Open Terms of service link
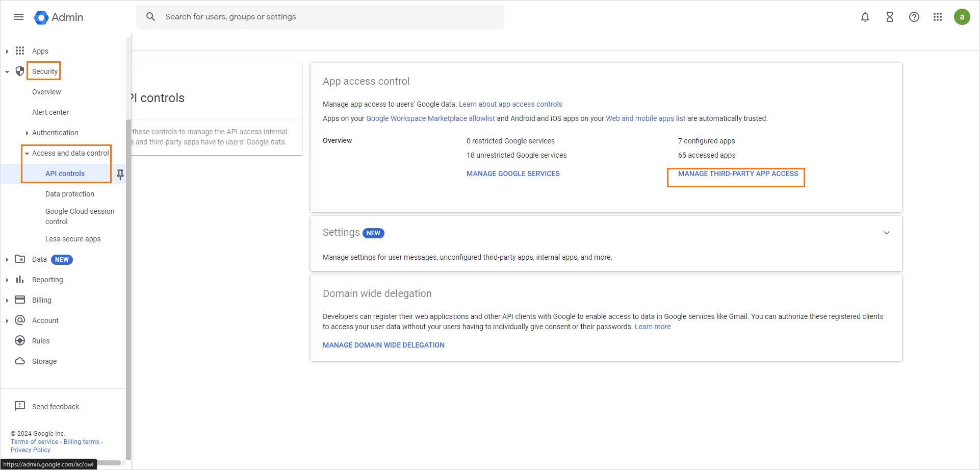The image size is (980, 470). pyautogui.click(x=35, y=442)
